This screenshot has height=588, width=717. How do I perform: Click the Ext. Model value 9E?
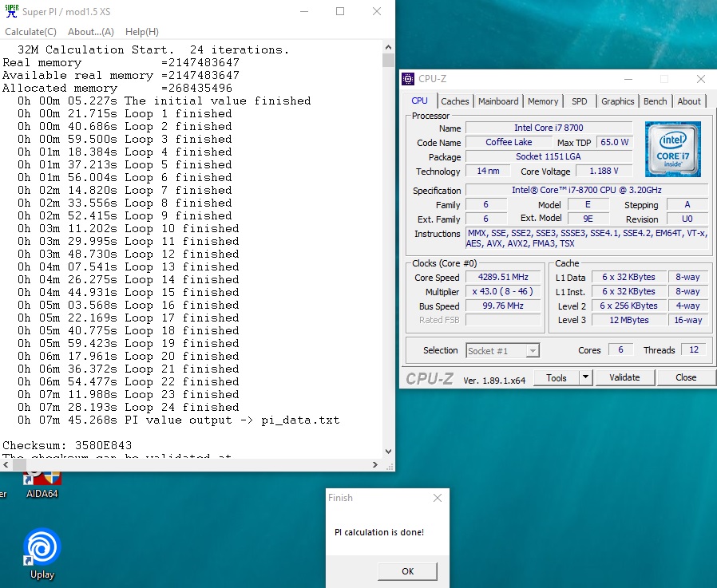coord(588,219)
